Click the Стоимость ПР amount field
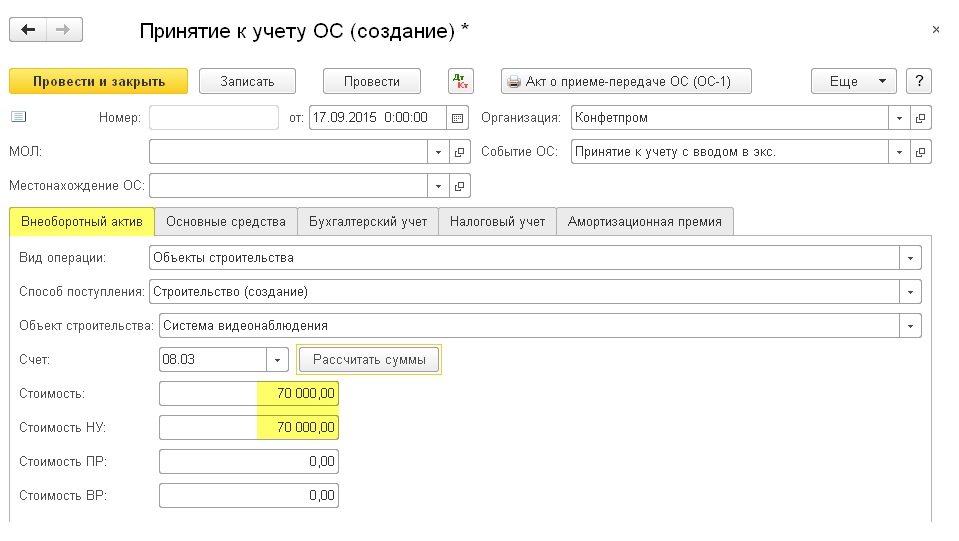This screenshot has height=541, width=959. [249, 462]
